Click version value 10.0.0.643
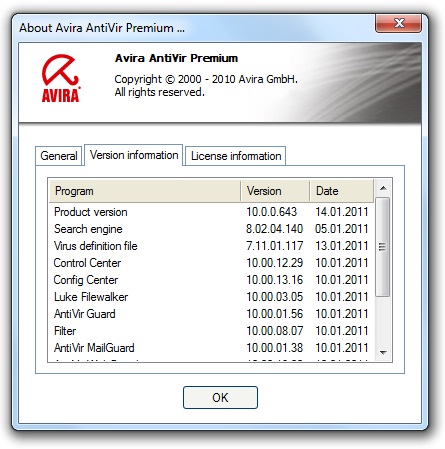 click(x=271, y=212)
